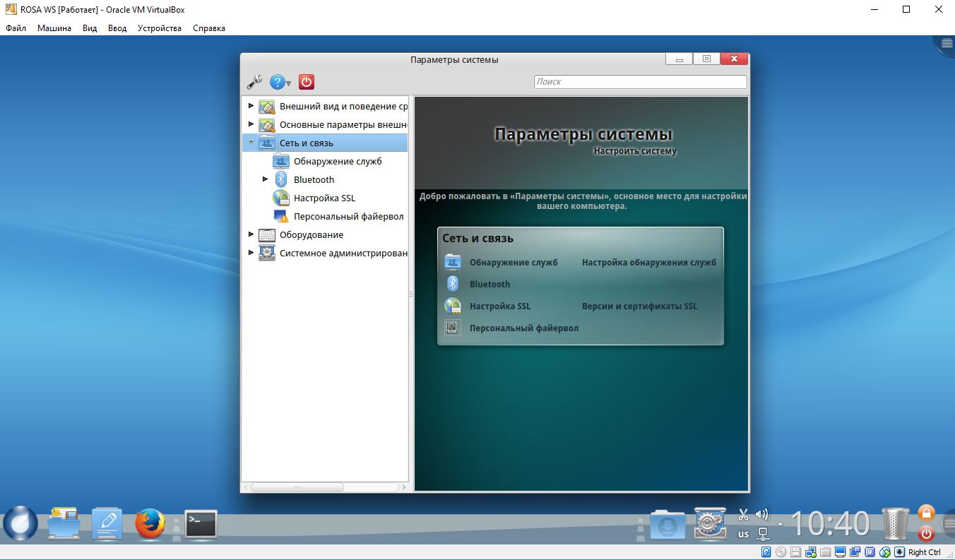Open Настройка SSL from the welcome panel
Viewport: 955px width, 560px height.
500,306
